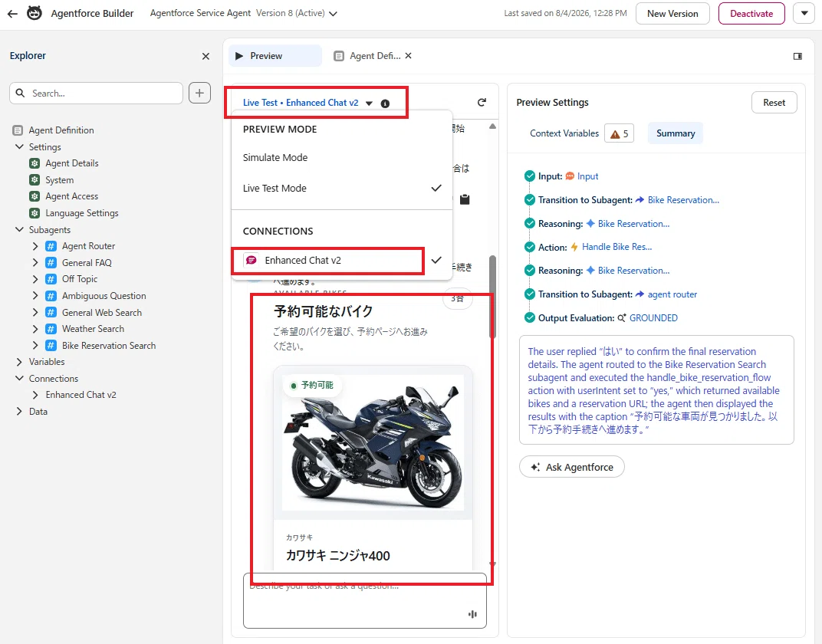The height and width of the screenshot is (644, 822).
Task: Click the sparkle icon on Ask Agentforce
Action: 535,467
